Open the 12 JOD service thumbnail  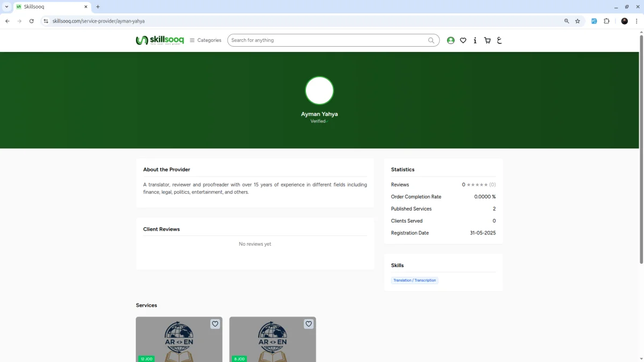coord(179,339)
